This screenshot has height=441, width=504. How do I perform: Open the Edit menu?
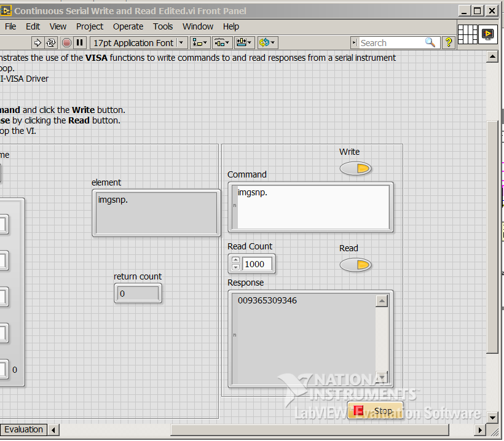pos(33,26)
